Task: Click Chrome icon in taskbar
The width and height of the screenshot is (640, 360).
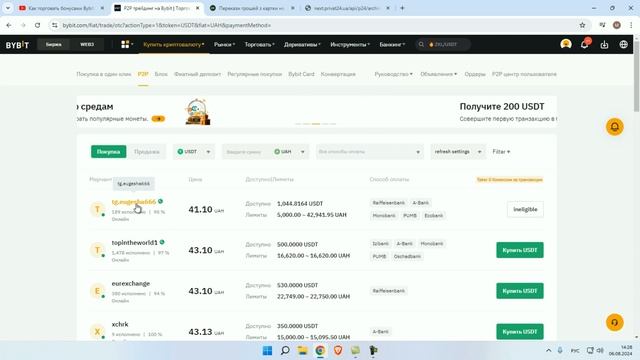Action: (x=320, y=351)
